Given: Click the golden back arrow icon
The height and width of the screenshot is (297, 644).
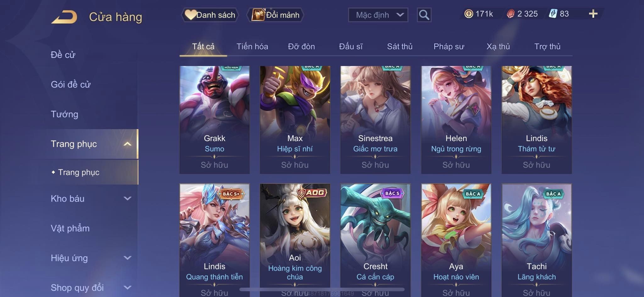Looking at the screenshot, I should [x=64, y=17].
